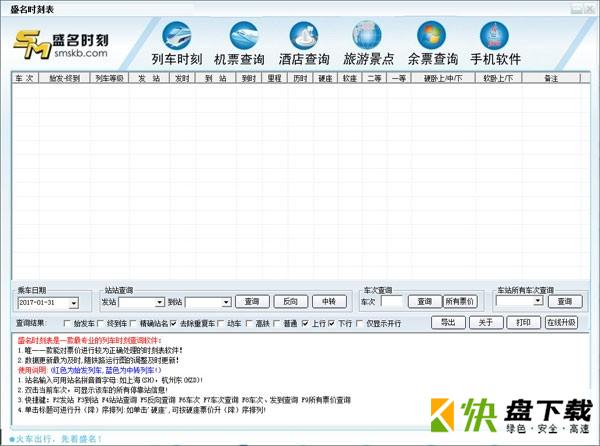Enable 始发车 checkbox
The width and height of the screenshot is (600, 446).
(x=67, y=324)
